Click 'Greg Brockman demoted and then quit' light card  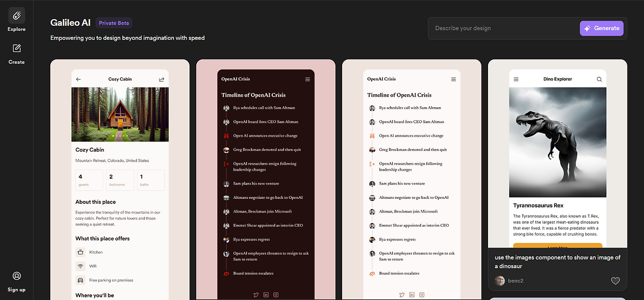[413, 149]
